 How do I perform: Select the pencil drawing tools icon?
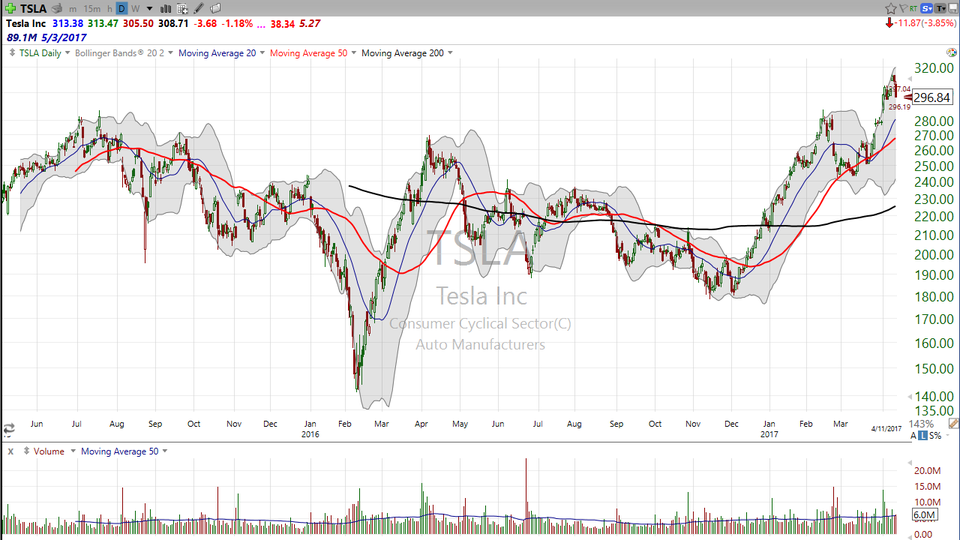click(199, 9)
